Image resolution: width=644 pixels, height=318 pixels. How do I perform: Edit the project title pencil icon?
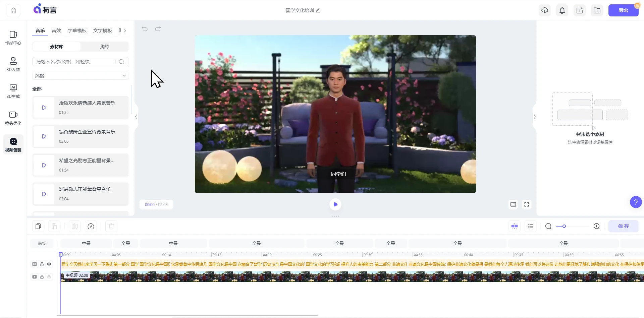318,10
